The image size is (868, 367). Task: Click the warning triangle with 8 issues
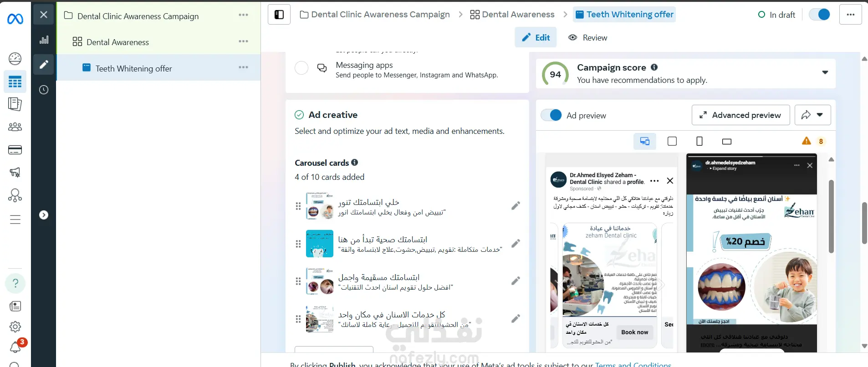click(x=813, y=141)
